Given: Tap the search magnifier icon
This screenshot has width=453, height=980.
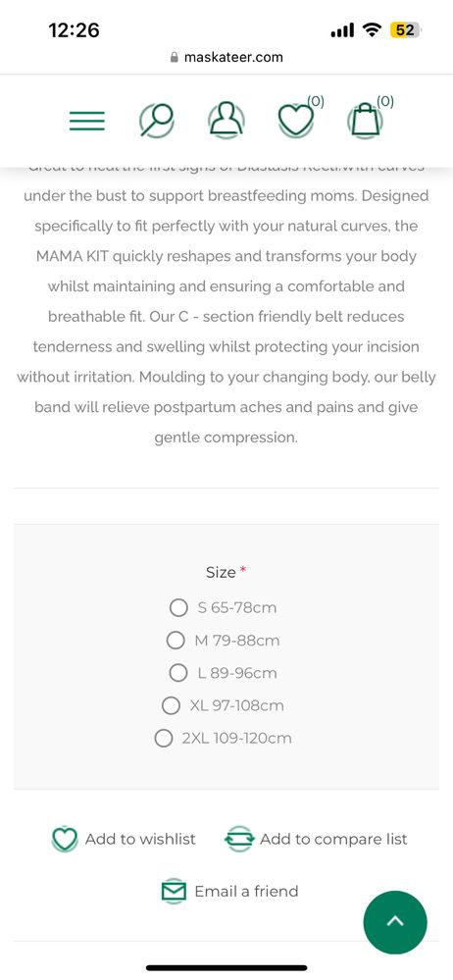Looking at the screenshot, I should coord(156,120).
